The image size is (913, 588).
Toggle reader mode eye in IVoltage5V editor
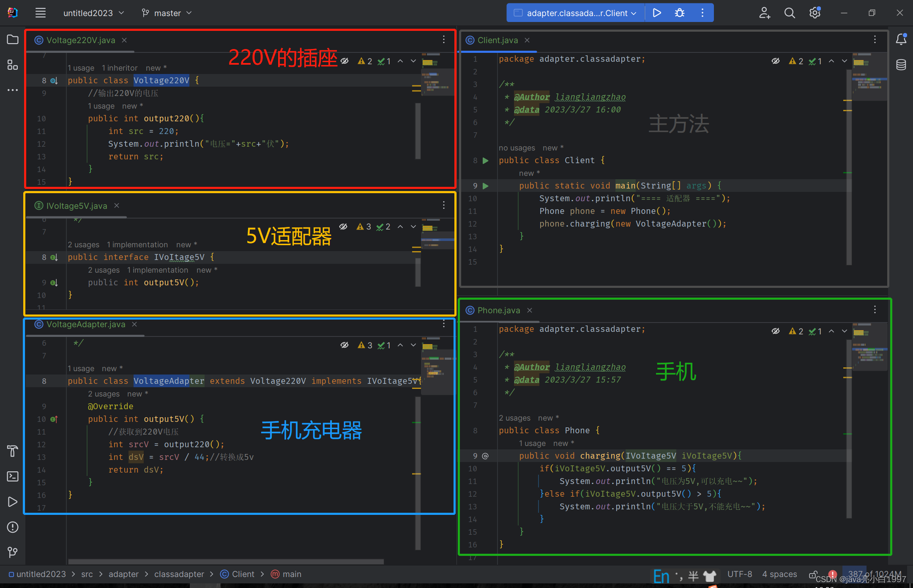[x=343, y=227]
